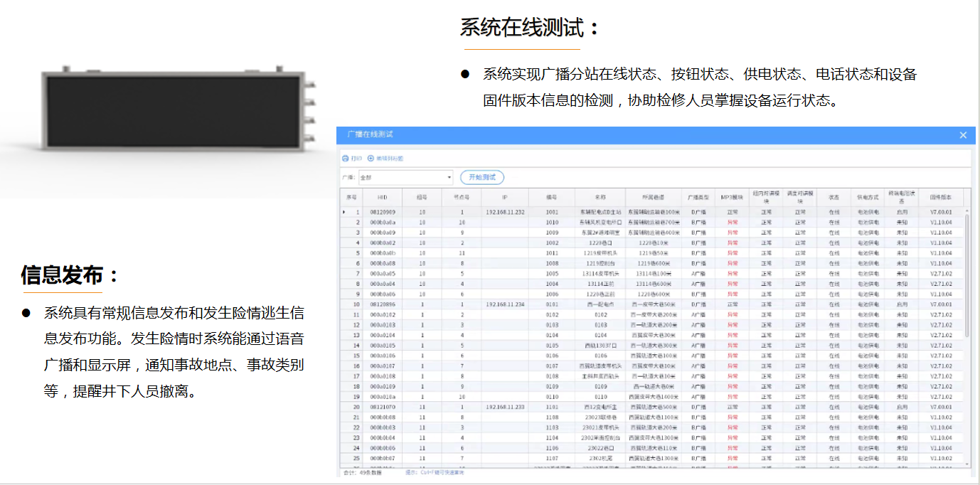Click the circled plus icon beside 打印

tap(371, 158)
